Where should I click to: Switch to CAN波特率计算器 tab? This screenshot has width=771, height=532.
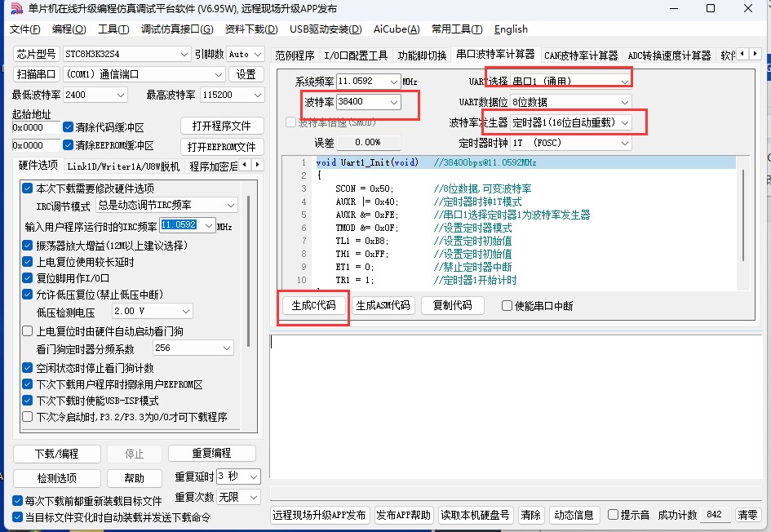click(x=581, y=55)
